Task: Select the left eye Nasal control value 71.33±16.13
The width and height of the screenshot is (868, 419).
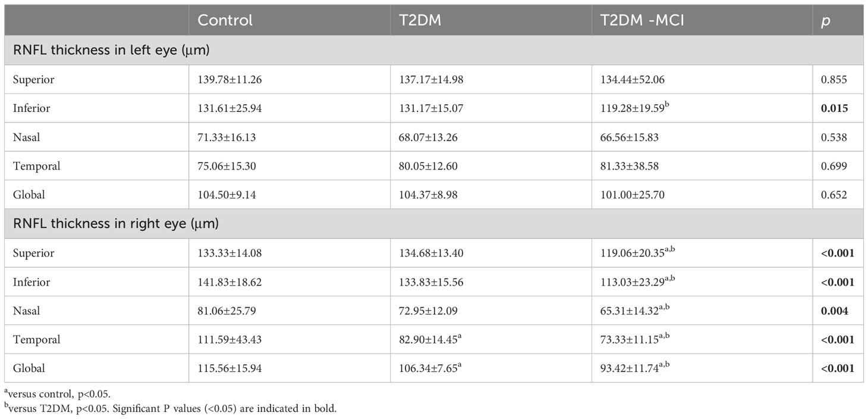Action: [x=226, y=137]
